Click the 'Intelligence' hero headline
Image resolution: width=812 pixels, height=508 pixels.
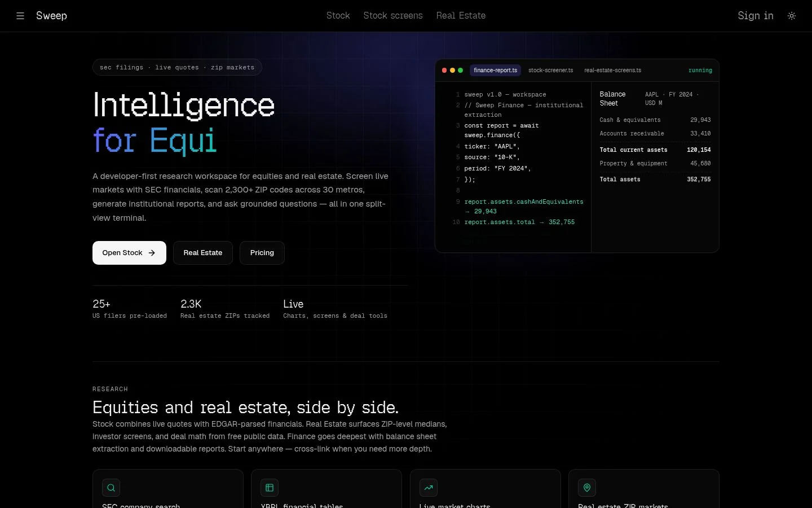click(184, 106)
